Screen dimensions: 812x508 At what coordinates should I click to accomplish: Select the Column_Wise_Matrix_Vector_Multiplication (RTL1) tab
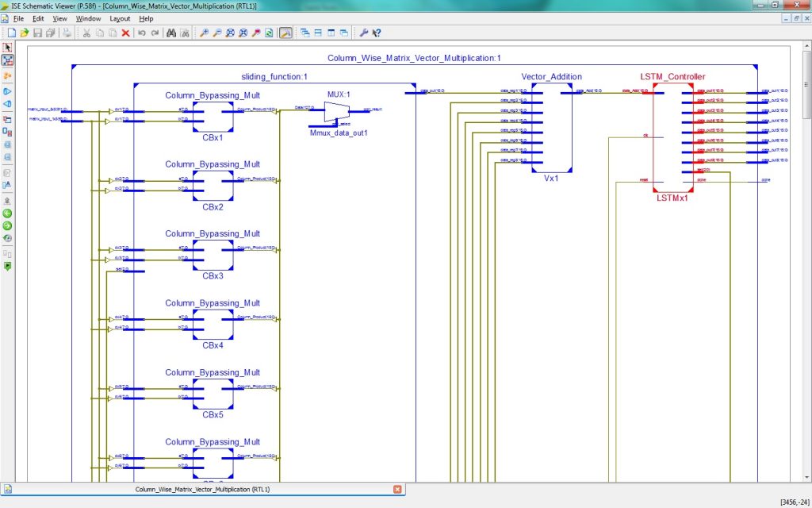click(x=202, y=490)
